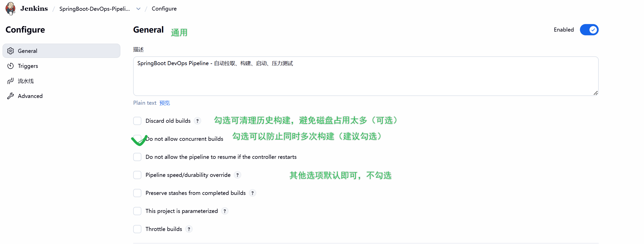Open help for This project is parameterized
This screenshot has width=644, height=244.
(225, 211)
